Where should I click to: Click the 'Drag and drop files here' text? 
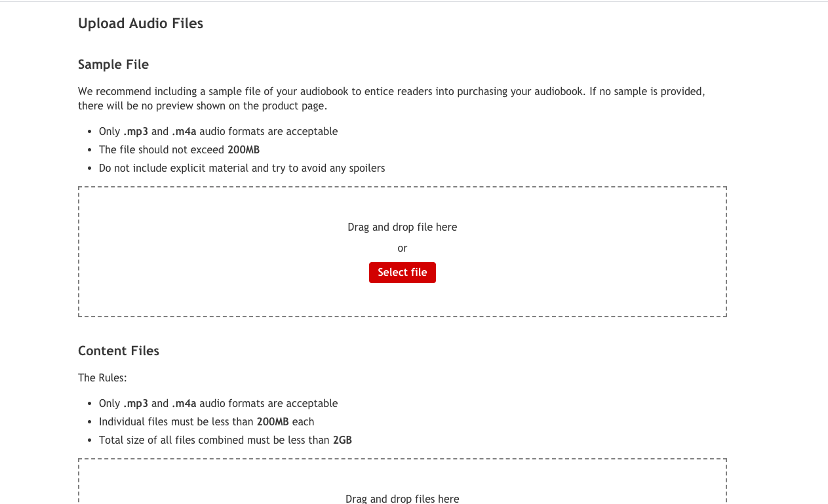click(402, 499)
